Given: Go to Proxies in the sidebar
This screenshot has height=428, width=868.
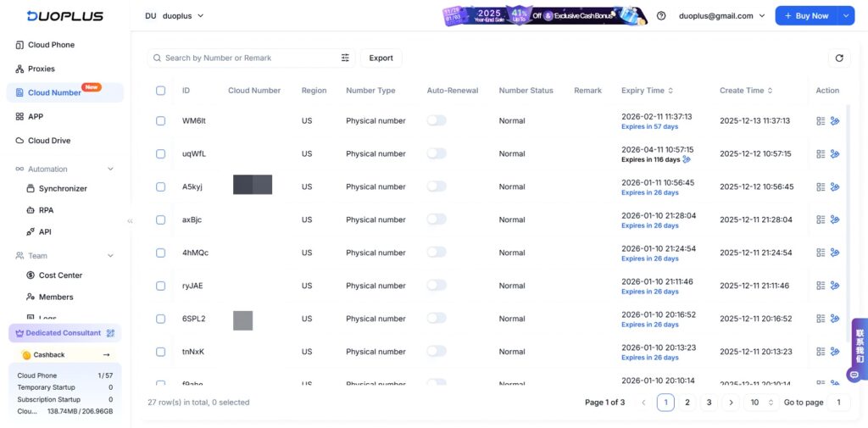Looking at the screenshot, I should (41, 69).
